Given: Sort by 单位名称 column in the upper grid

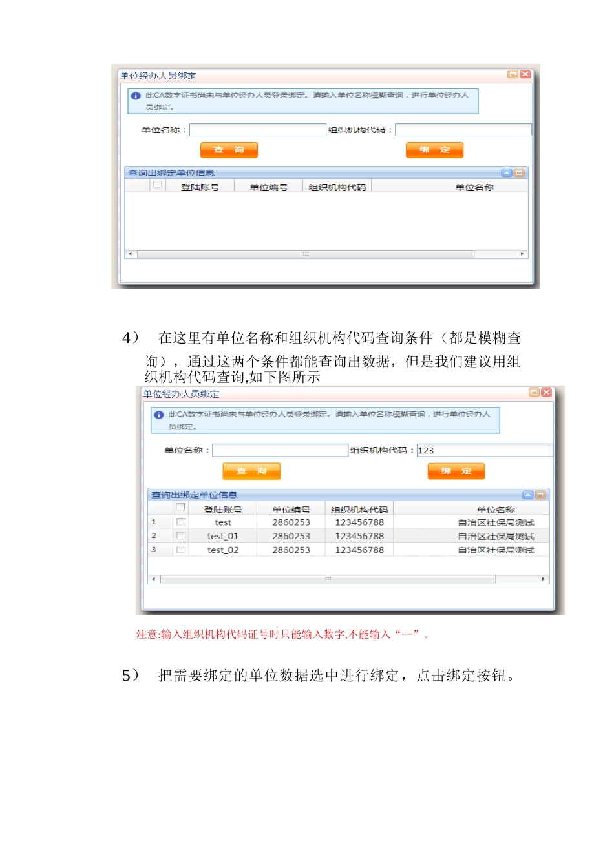Looking at the screenshot, I should pyautogui.click(x=474, y=187).
